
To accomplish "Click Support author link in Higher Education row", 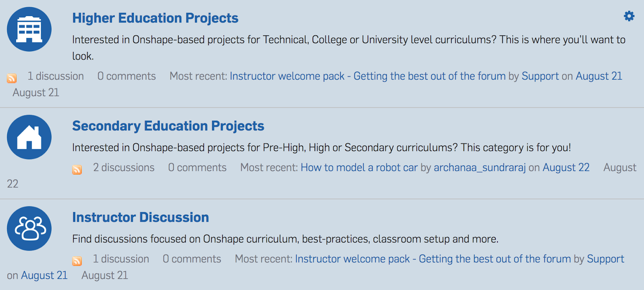I will pos(540,76).
